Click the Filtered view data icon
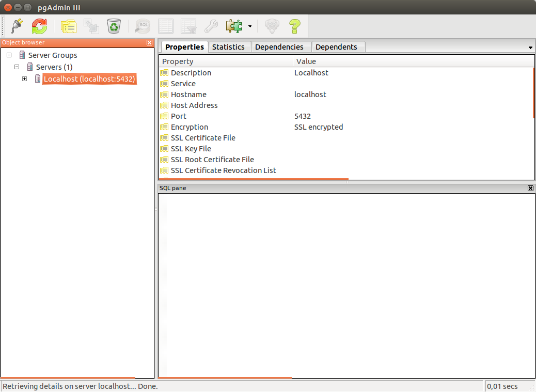Image resolution: width=536 pixels, height=392 pixels. pyautogui.click(x=188, y=26)
